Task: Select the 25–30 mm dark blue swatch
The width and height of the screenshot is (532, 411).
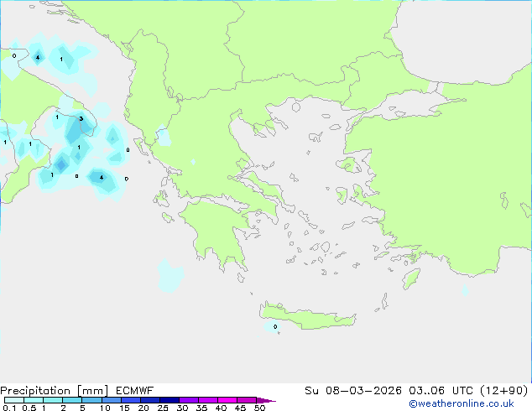Action: pos(170,400)
